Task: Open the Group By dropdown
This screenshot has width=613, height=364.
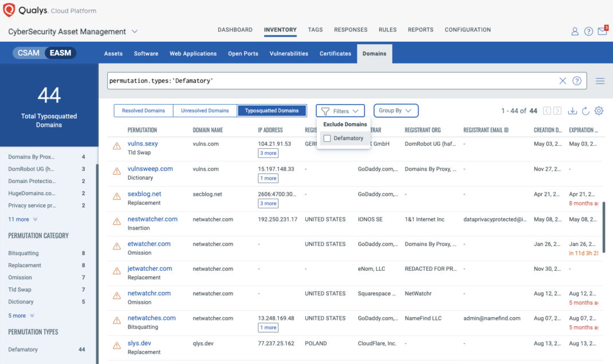Action: pos(395,110)
